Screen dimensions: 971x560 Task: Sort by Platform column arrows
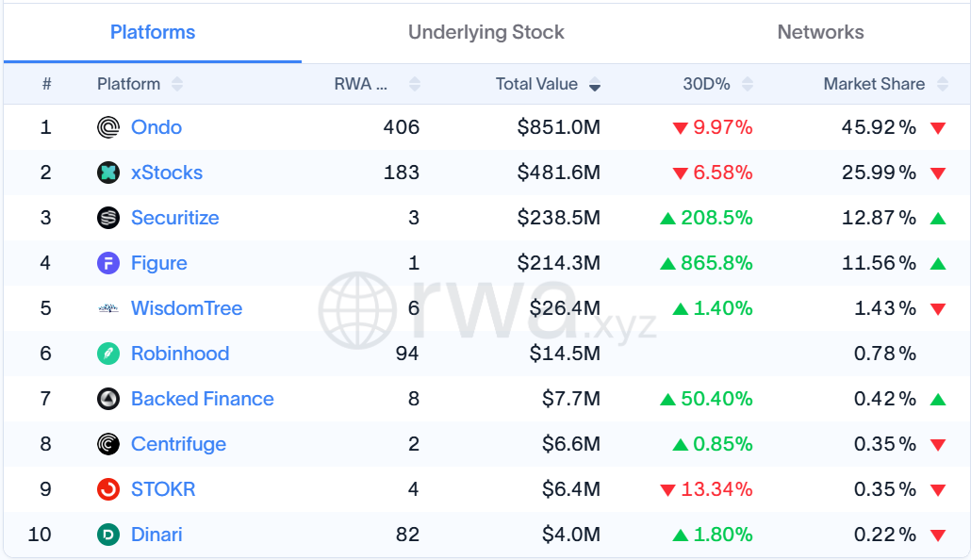[x=177, y=84]
